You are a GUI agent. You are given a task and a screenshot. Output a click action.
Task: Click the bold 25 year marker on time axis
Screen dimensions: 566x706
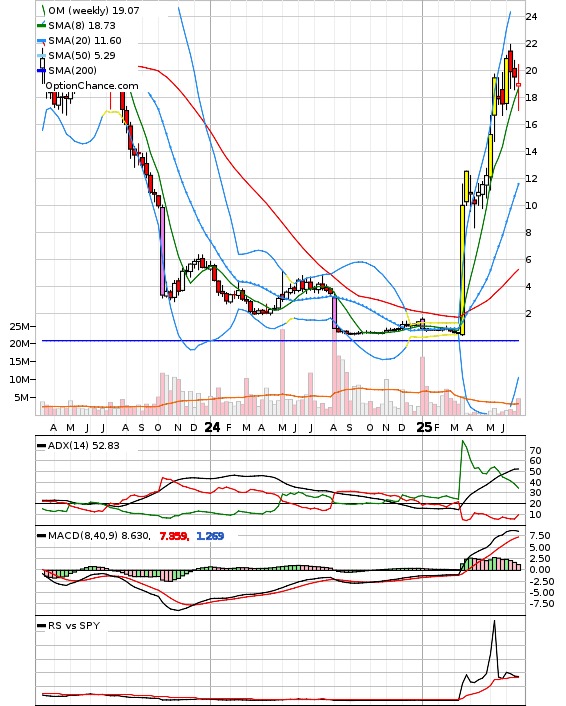tap(424, 427)
